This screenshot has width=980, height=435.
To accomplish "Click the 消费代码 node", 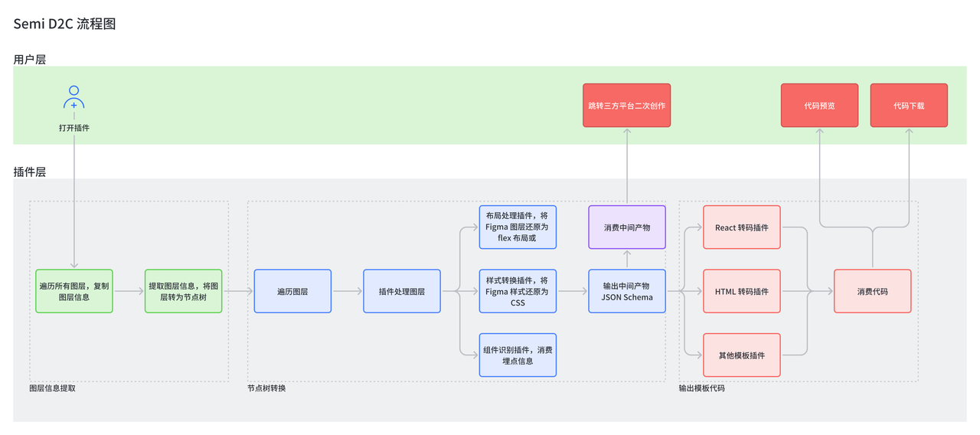I will [873, 291].
